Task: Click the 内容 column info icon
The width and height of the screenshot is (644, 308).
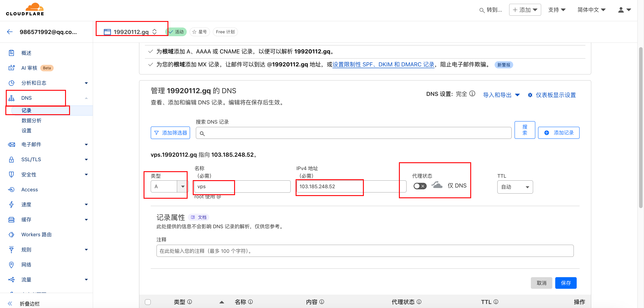Action: [322, 302]
